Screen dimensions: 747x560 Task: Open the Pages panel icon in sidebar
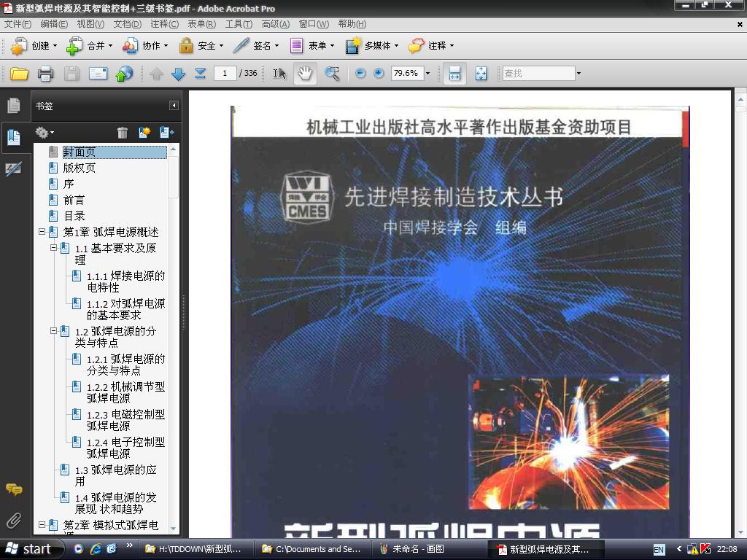(x=14, y=105)
